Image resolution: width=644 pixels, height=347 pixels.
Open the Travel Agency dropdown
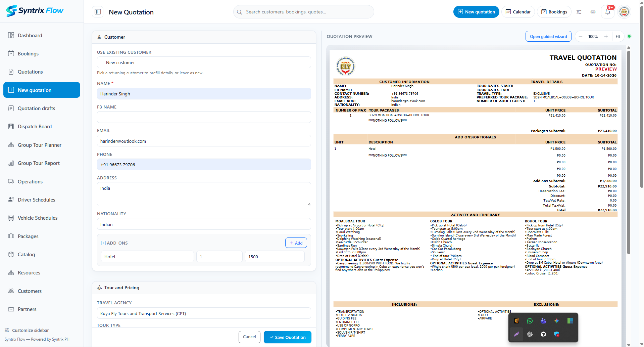(204, 313)
